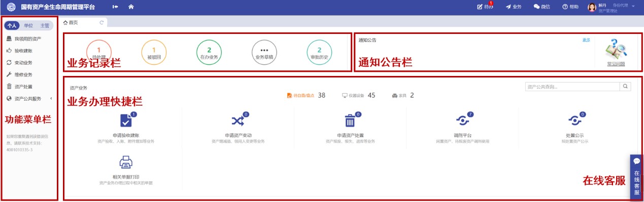The image size is (644, 202).
Task: Click the 相关单据打印 printer icon
Action: 125,162
